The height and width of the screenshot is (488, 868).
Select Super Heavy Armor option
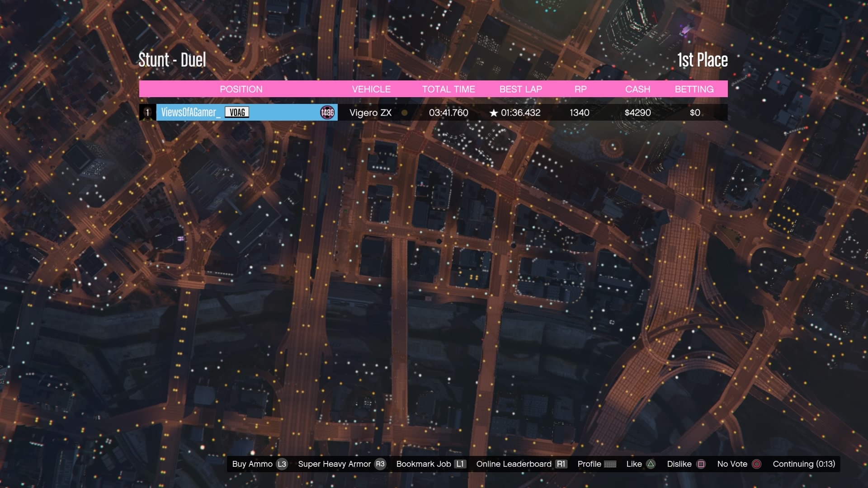pyautogui.click(x=335, y=464)
